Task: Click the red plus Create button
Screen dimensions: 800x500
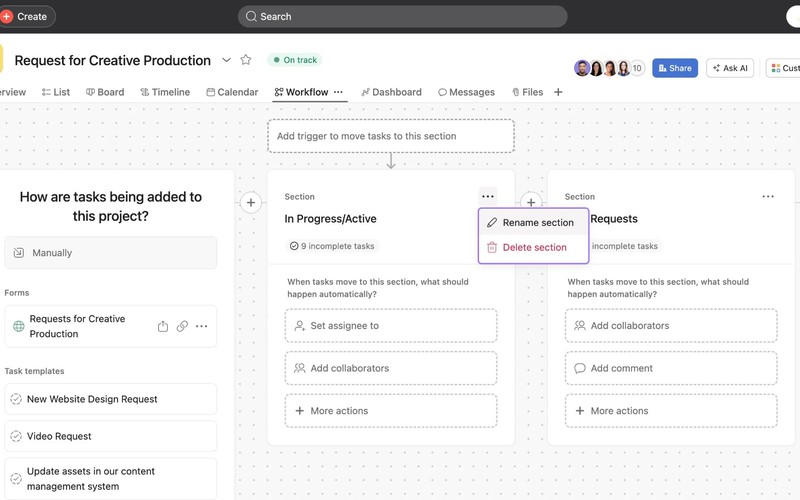Action: pos(27,16)
